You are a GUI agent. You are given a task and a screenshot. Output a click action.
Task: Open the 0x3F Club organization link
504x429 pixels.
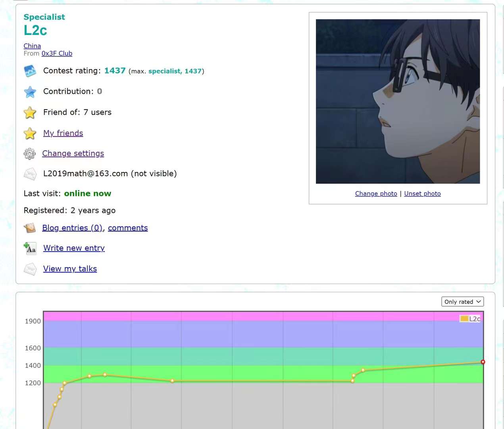(x=57, y=54)
